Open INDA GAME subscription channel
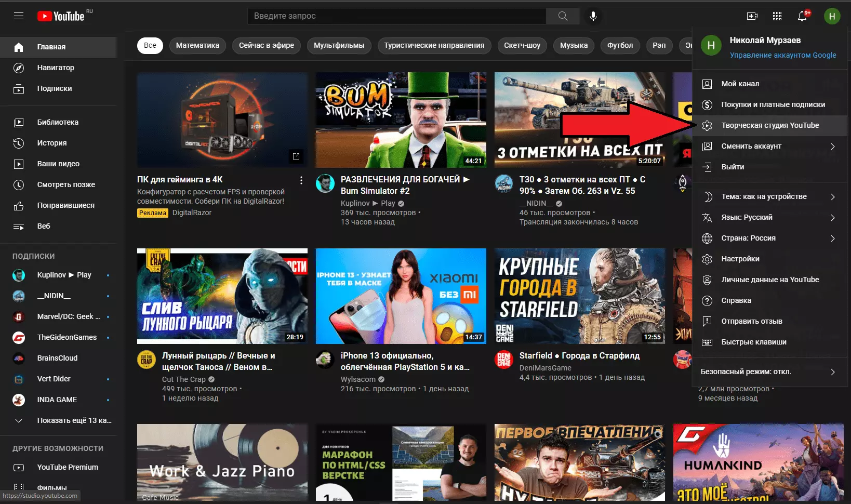 coord(58,400)
